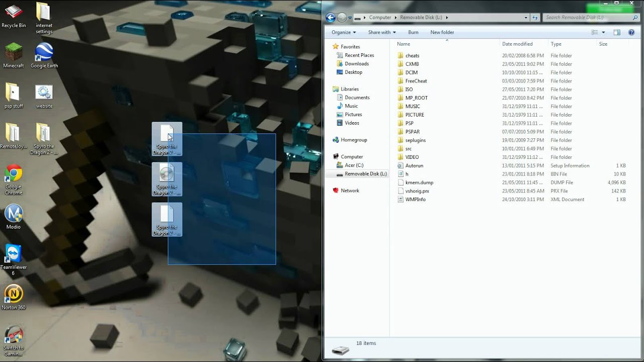
Task: Open Desktop in the navigation pane
Action: point(353,72)
